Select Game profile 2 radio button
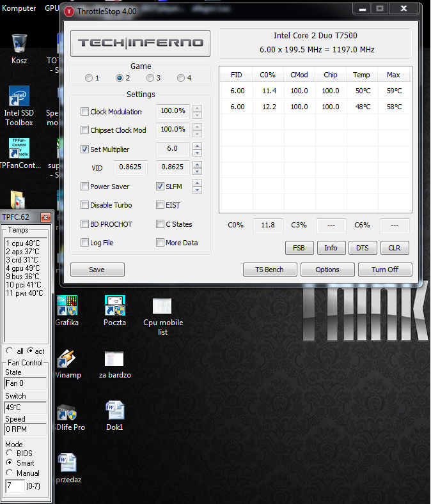431x504 pixels. coord(120,78)
